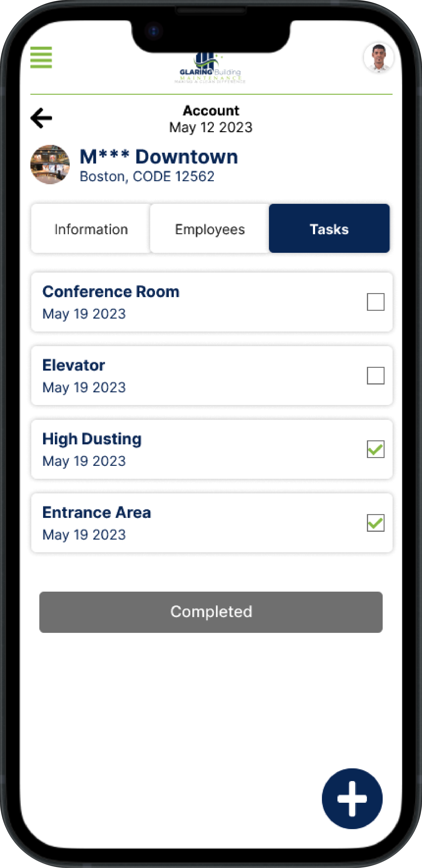Select the Tasks tab
This screenshot has height=868, width=422.
[x=329, y=229]
